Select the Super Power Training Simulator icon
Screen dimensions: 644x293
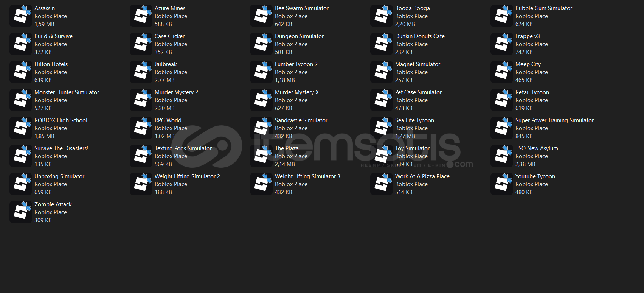[x=502, y=128]
